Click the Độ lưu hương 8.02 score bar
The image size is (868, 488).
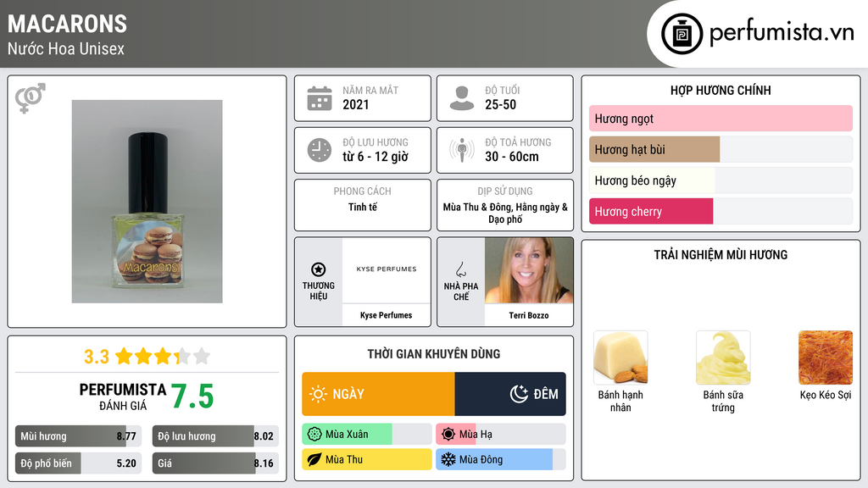coord(215,436)
